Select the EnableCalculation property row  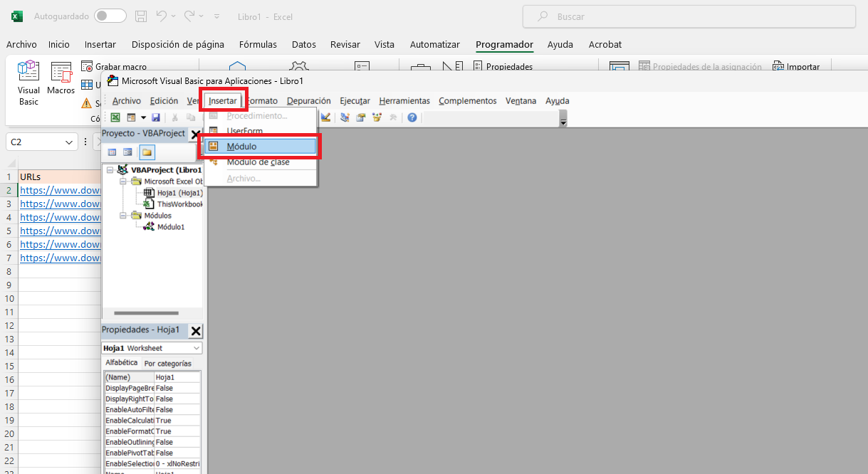point(152,421)
